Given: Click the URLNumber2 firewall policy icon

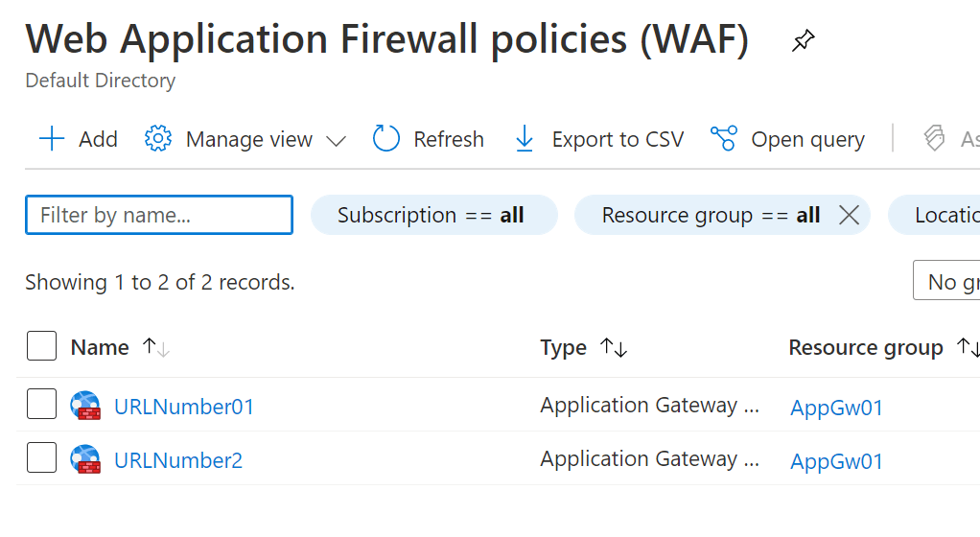Looking at the screenshot, I should pyautogui.click(x=85, y=459).
